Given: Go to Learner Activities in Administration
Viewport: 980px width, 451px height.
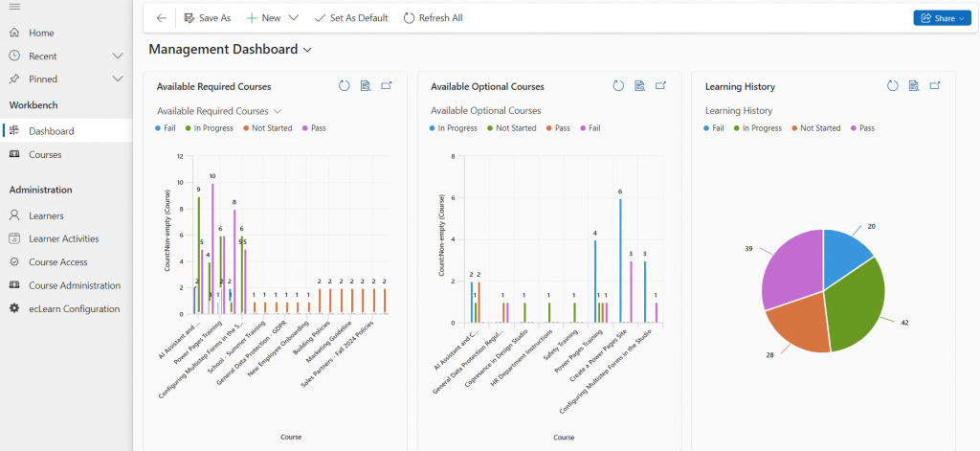Looking at the screenshot, I should tap(66, 239).
